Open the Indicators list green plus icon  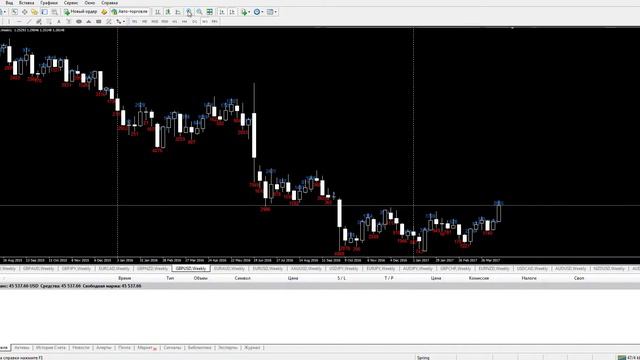[x=244, y=12]
